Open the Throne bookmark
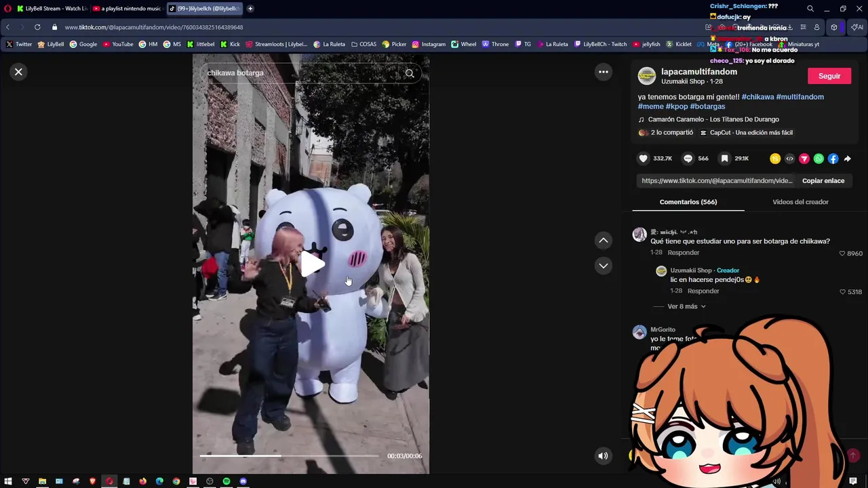 [x=495, y=44]
